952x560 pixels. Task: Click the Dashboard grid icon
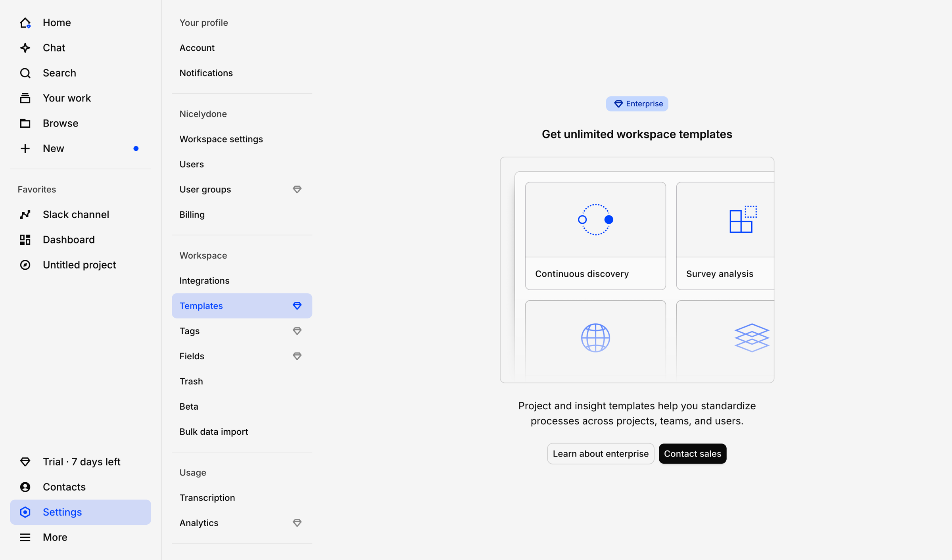(x=25, y=240)
